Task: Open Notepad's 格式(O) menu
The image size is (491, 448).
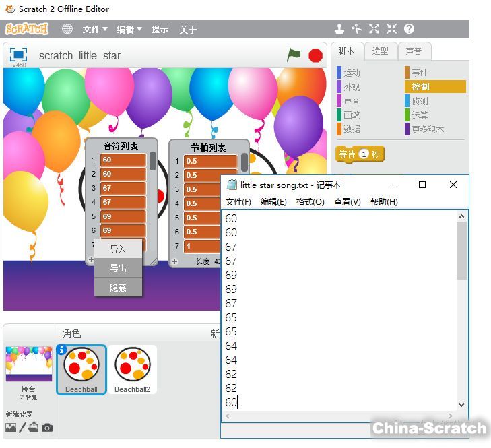Action: 310,201
